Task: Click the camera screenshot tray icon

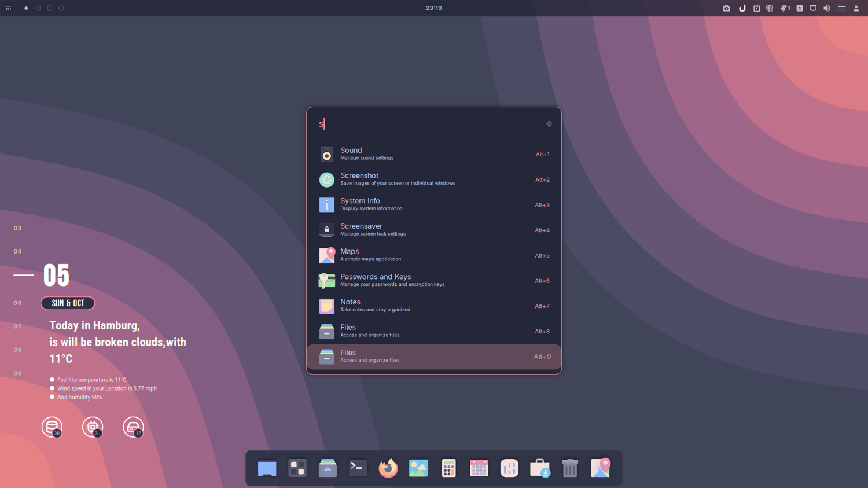Action: (726, 8)
